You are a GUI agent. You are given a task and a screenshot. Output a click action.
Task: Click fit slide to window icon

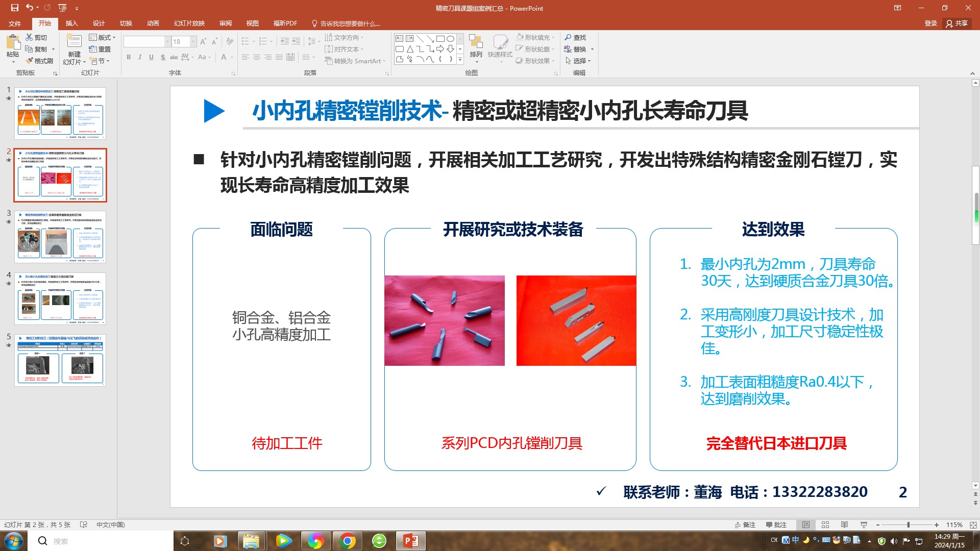click(x=973, y=525)
